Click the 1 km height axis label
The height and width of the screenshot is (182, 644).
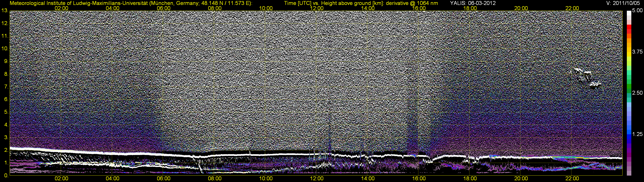click(x=6, y=163)
